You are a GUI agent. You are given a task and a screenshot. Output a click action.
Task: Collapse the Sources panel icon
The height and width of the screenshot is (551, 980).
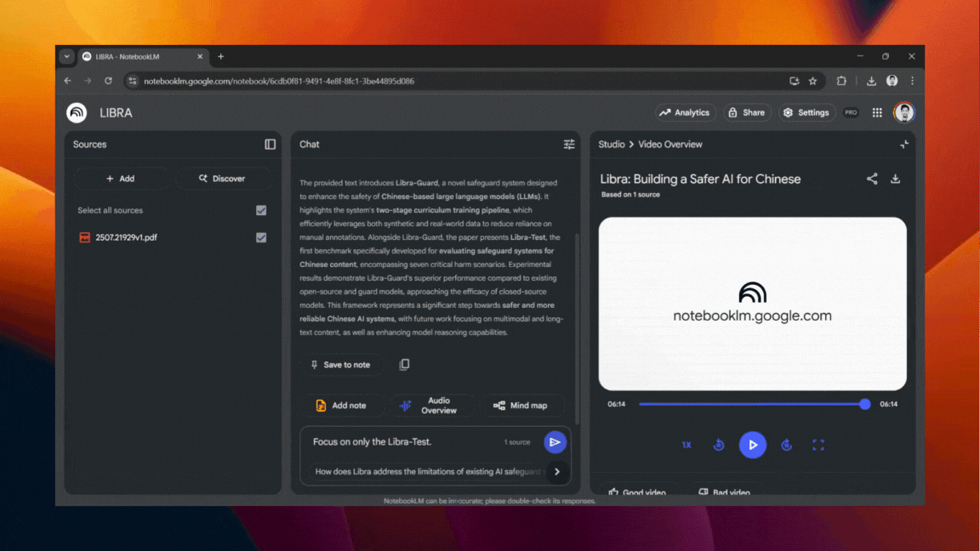(x=270, y=145)
